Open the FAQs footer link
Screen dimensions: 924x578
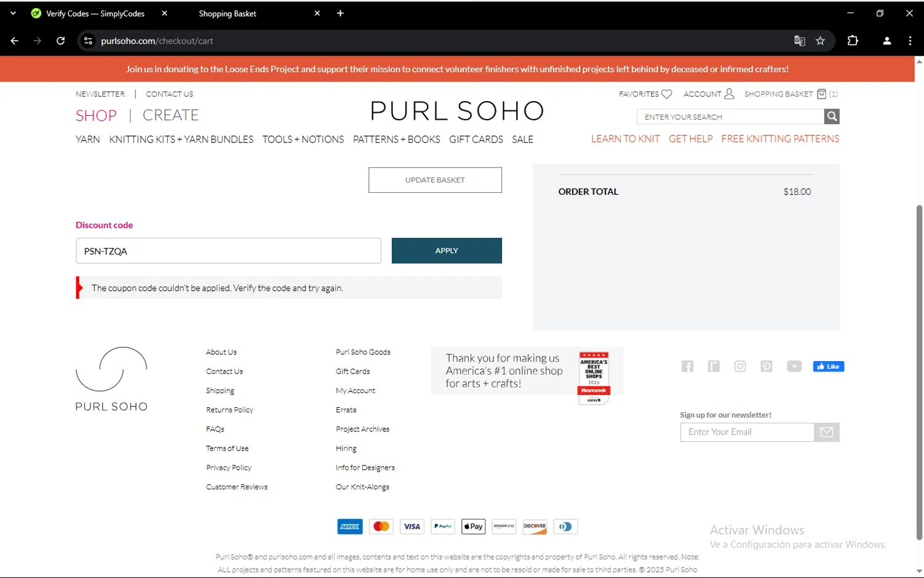[215, 429]
